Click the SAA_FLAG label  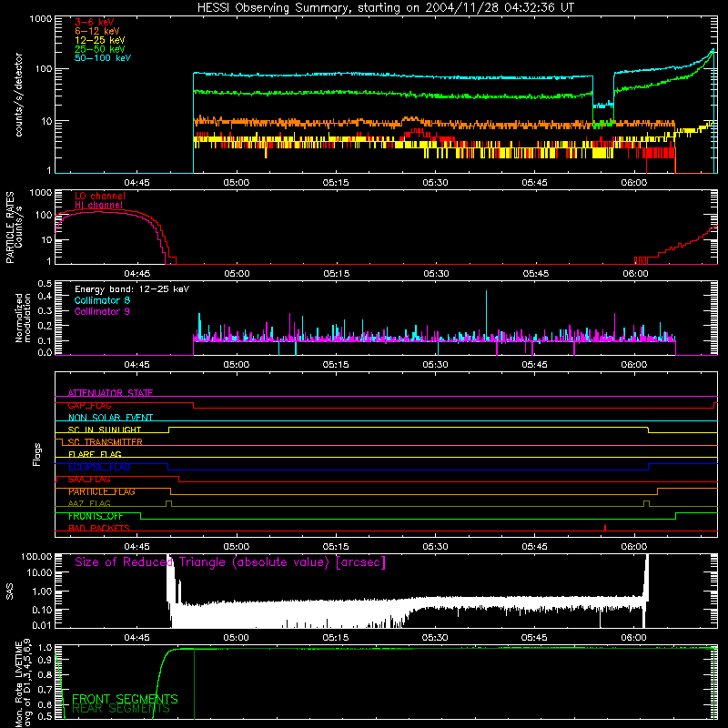[x=89, y=480]
